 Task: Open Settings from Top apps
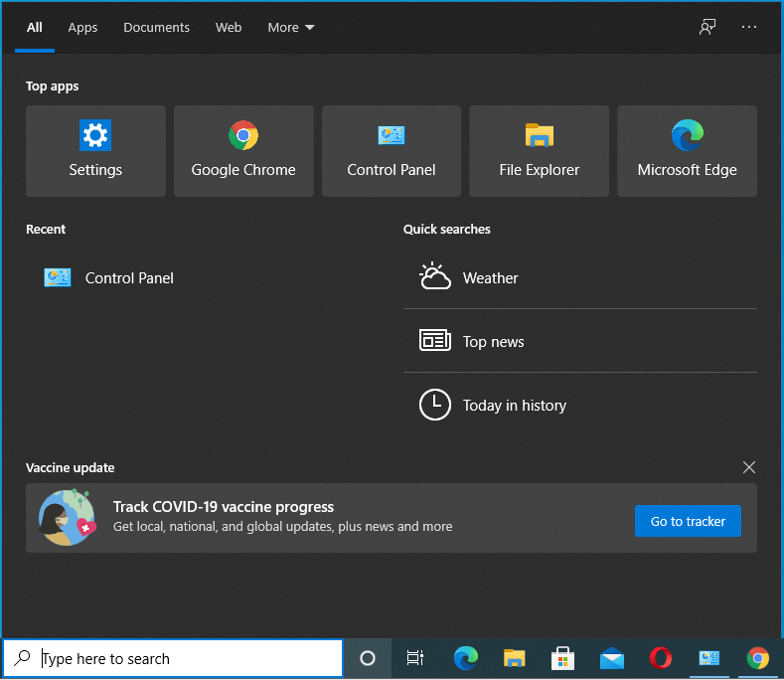coord(95,151)
